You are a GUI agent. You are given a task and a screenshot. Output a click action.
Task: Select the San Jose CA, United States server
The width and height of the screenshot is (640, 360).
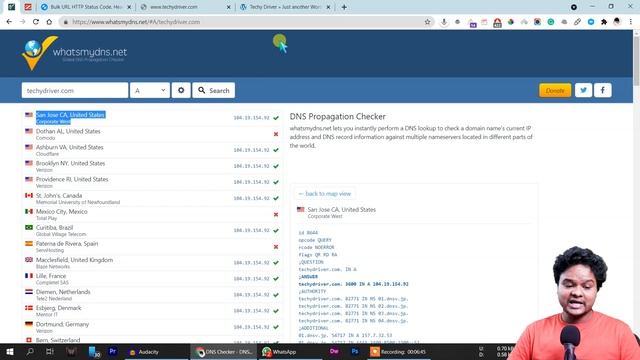(x=152, y=118)
